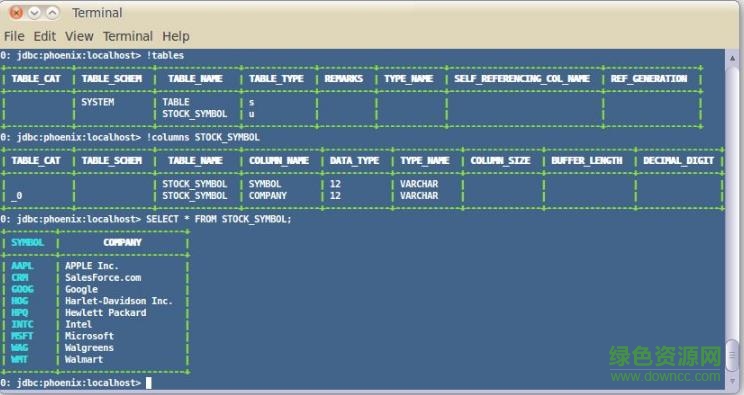744x395 pixels.
Task: Click 'Google' company name
Action: pos(81,289)
